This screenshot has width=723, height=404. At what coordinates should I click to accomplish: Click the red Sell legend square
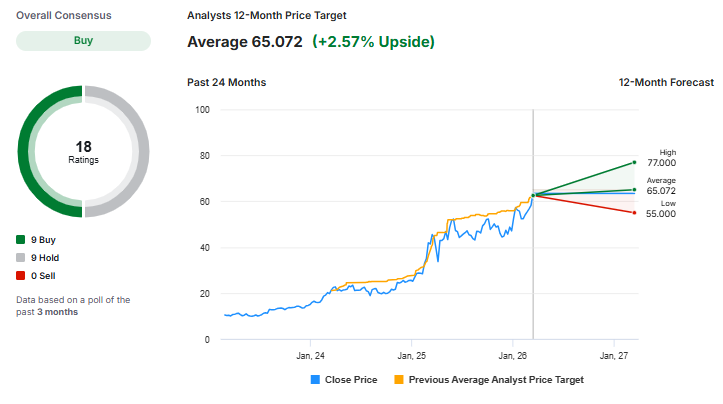point(21,275)
